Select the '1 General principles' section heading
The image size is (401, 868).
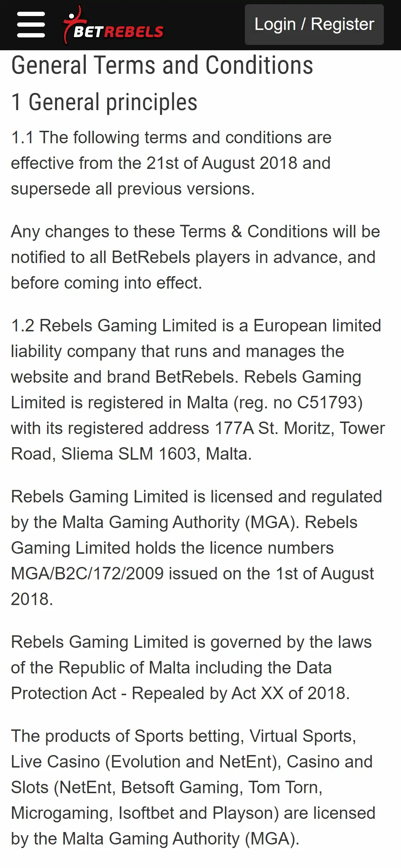104,102
